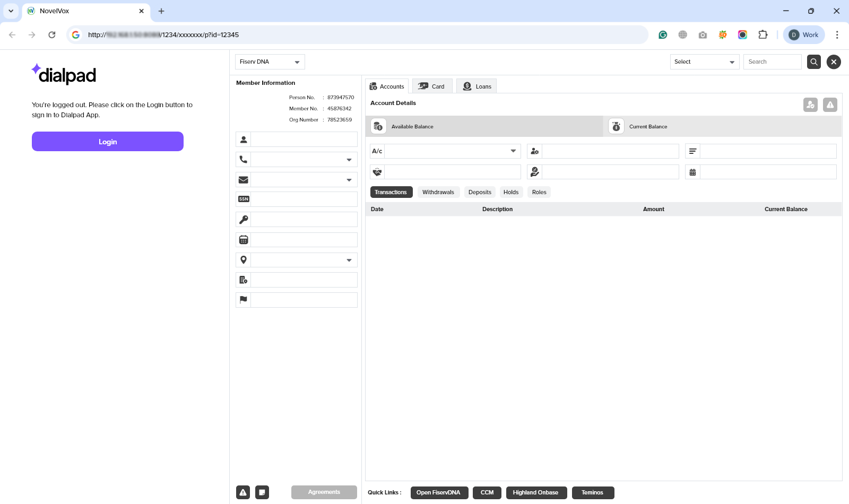
Task: Click the Dialpad Login button
Action: pyautogui.click(x=108, y=142)
